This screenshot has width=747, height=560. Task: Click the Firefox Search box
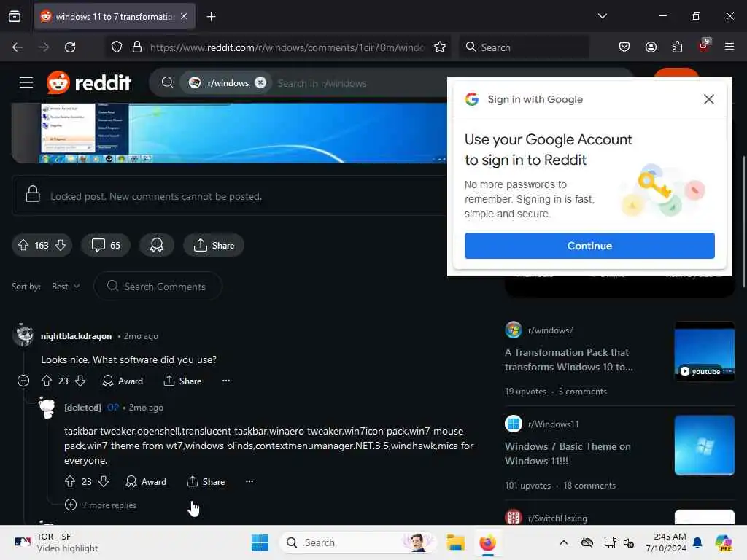point(524,47)
